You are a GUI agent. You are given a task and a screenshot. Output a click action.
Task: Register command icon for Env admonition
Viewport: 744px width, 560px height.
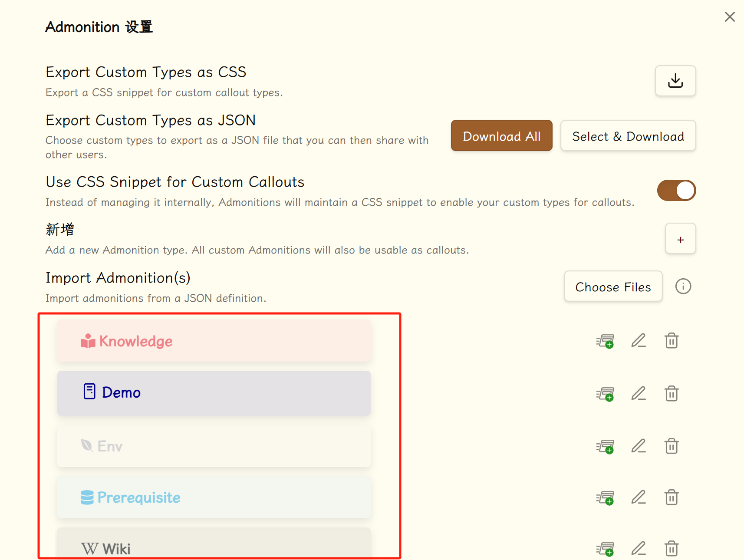(605, 446)
